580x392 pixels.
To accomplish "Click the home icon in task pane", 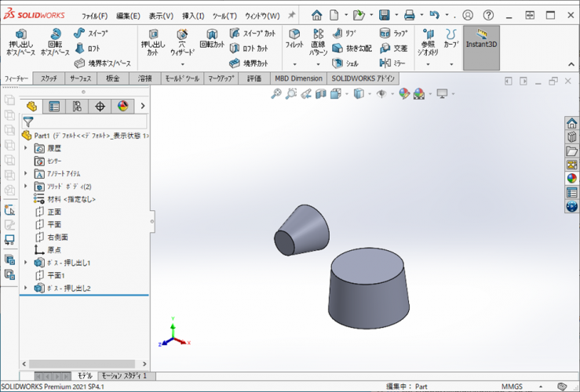I will tap(571, 122).
